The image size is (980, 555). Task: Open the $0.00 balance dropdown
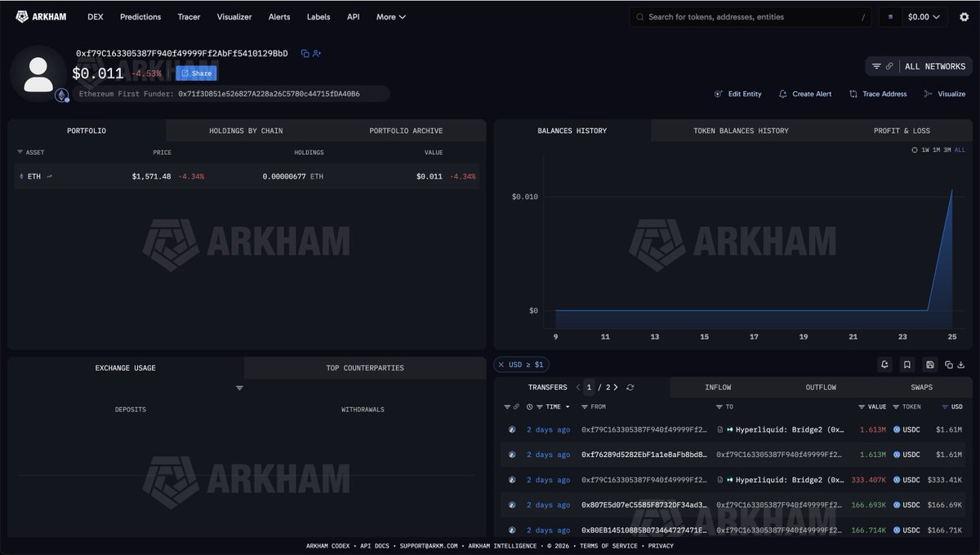click(x=913, y=16)
